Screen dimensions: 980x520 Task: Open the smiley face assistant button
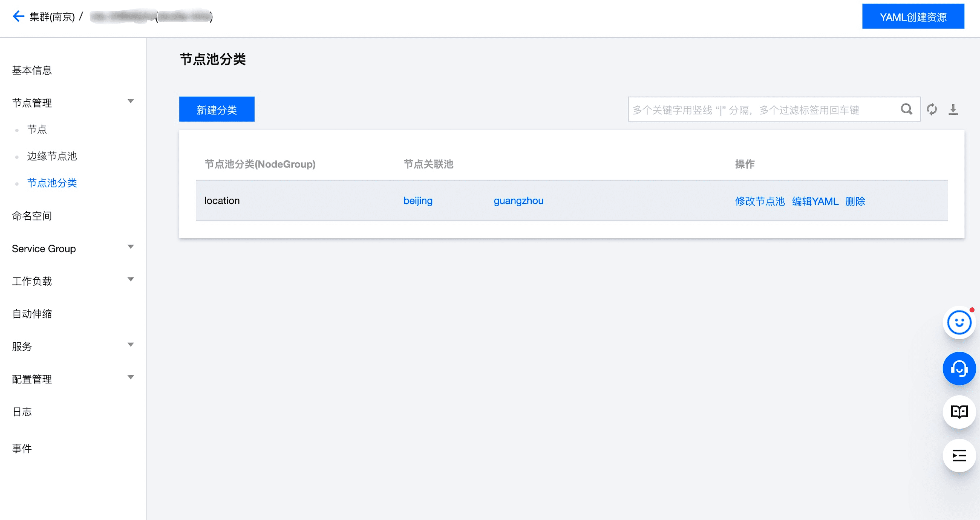(959, 323)
